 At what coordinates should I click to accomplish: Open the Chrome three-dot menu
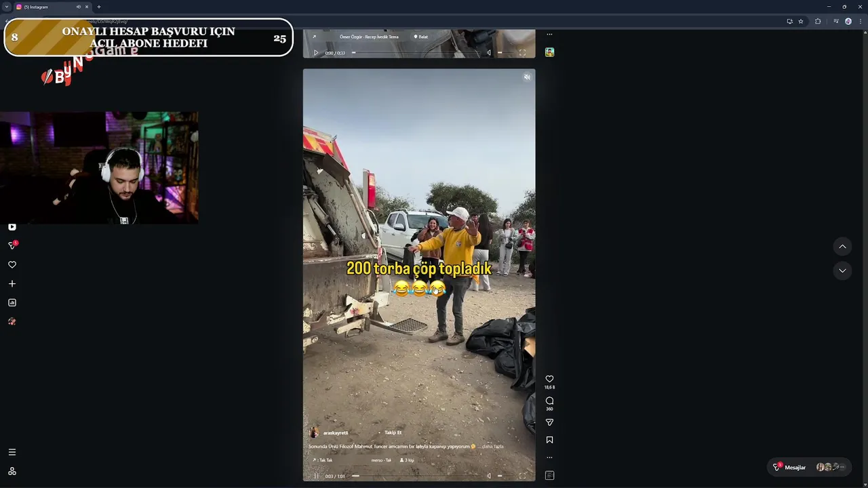pos(860,21)
